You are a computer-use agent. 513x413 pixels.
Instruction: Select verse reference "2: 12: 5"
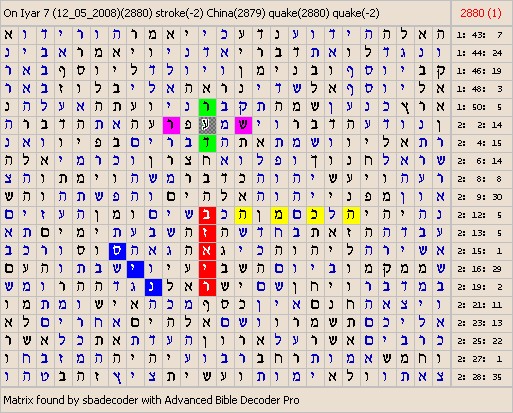point(479,215)
